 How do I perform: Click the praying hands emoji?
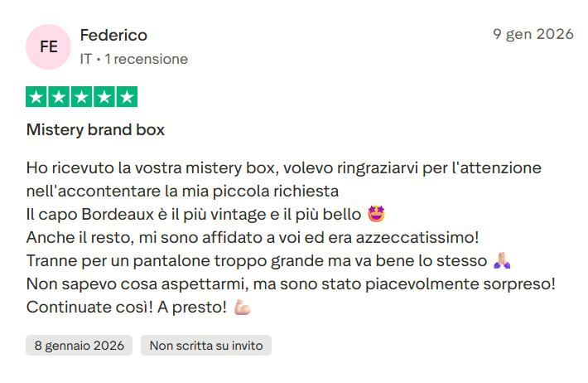[x=502, y=260]
